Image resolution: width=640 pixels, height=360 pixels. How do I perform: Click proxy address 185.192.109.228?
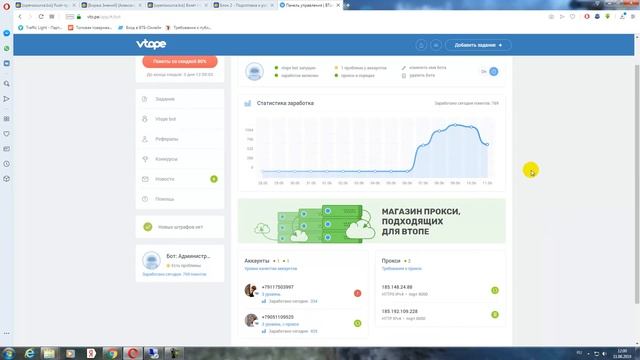399,311
